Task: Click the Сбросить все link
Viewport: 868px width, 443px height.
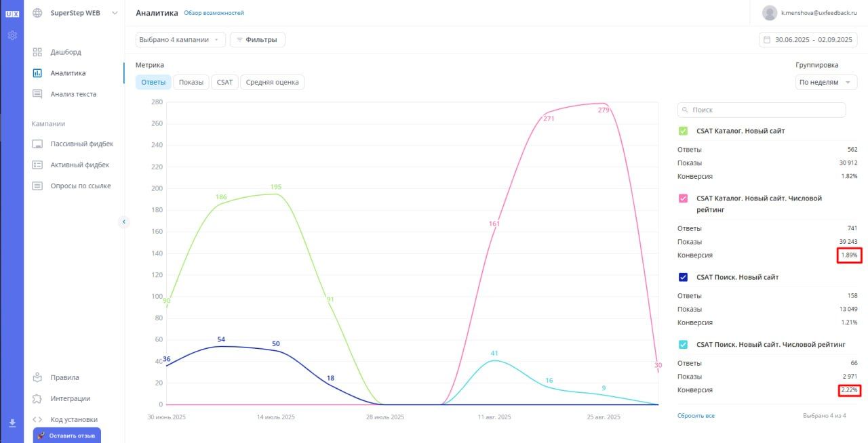Action: (696, 415)
